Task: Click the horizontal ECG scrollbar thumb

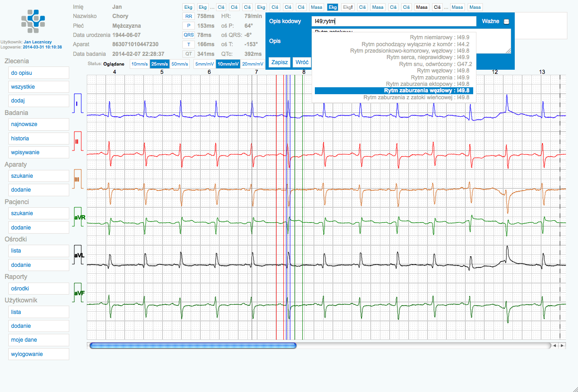Action: pos(193,345)
